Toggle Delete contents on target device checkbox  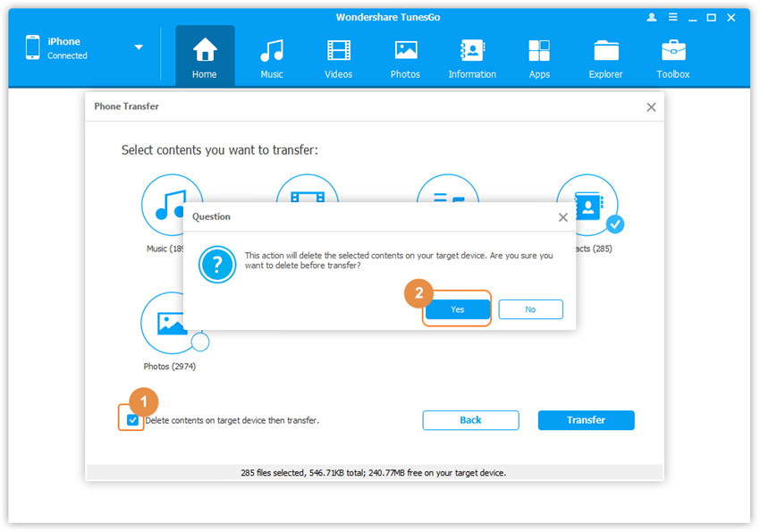tap(131, 420)
